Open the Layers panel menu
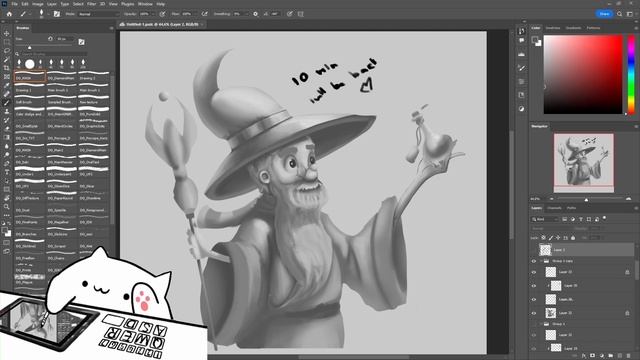Viewport: 640px width, 360px height. [x=636, y=208]
